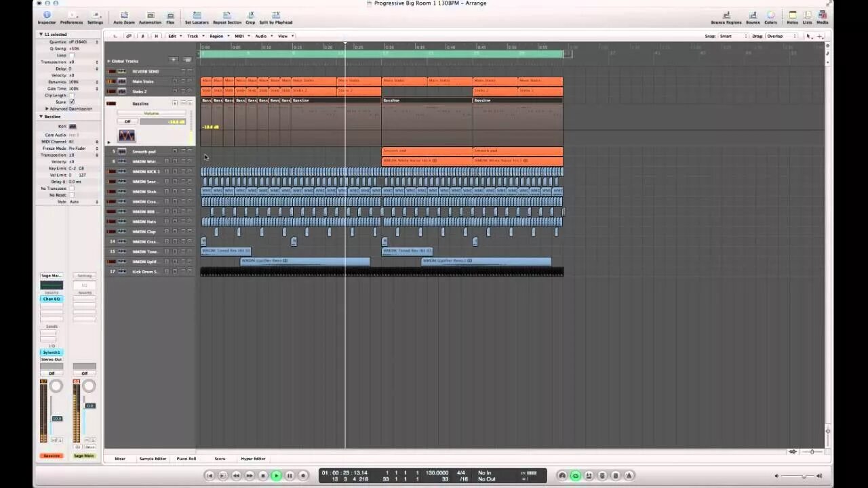Open the Bassline Volume automation parameter menu
The width and height of the screenshot is (868, 488).
(x=151, y=114)
